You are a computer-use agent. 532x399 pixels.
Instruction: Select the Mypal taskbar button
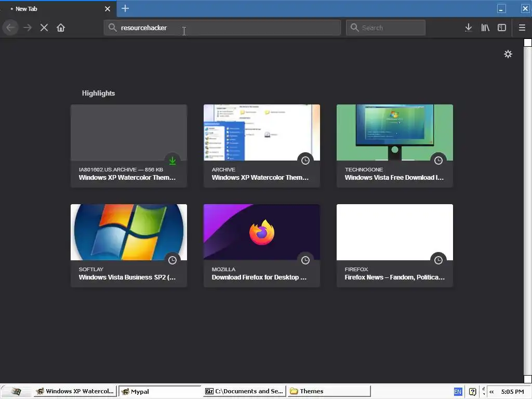click(159, 391)
